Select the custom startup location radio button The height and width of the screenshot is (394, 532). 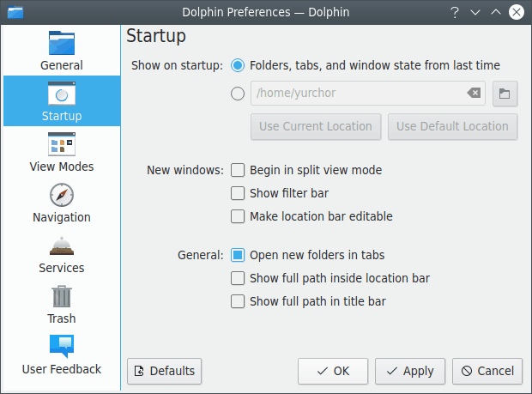pyautogui.click(x=238, y=94)
